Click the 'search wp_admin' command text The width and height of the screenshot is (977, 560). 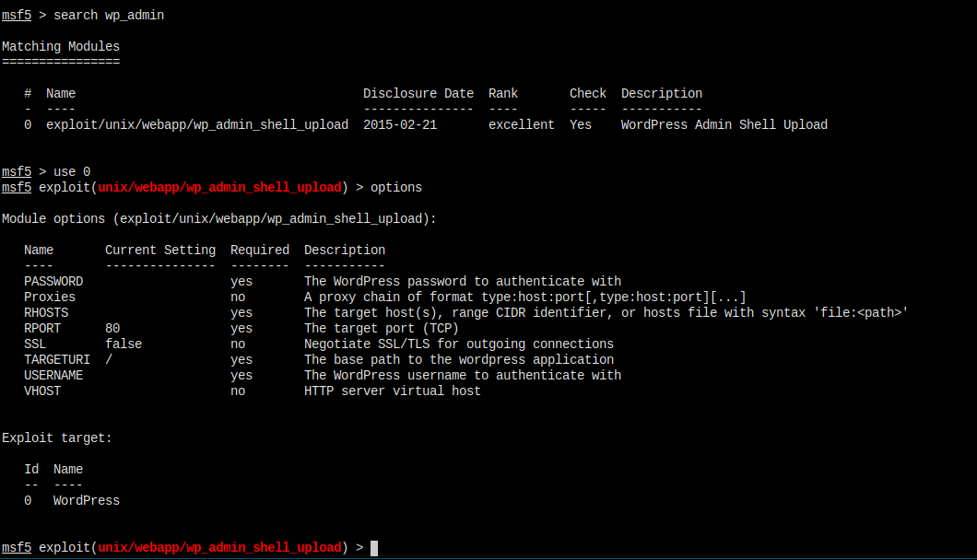click(109, 15)
